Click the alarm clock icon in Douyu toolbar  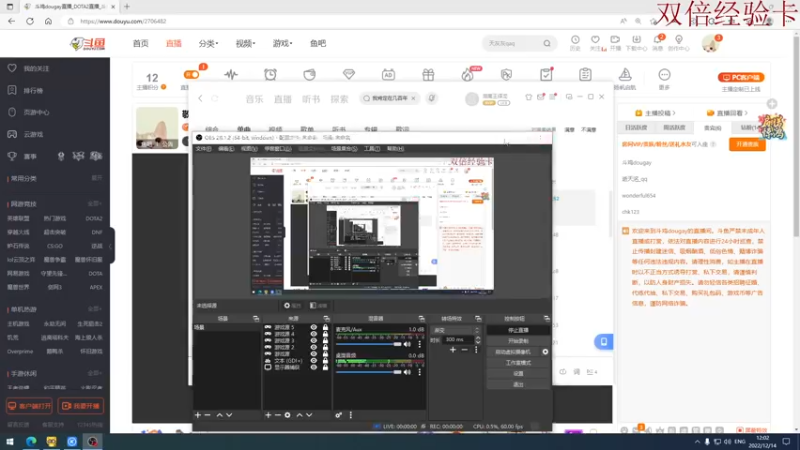tap(270, 75)
